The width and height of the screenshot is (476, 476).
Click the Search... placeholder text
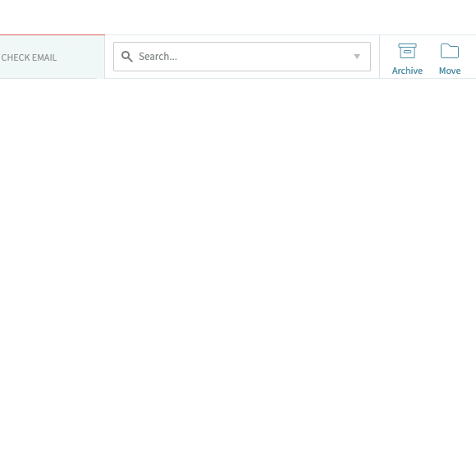158,57
